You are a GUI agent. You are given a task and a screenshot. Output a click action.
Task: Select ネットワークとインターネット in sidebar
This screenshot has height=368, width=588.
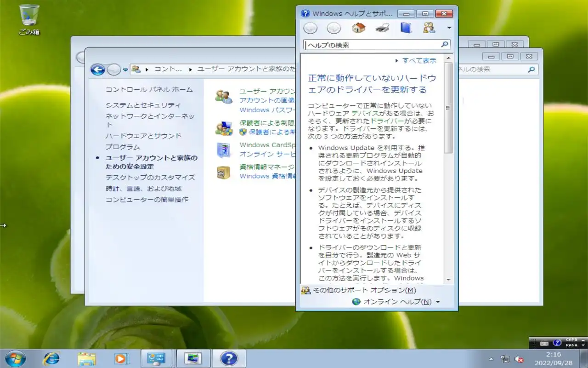[150, 120]
